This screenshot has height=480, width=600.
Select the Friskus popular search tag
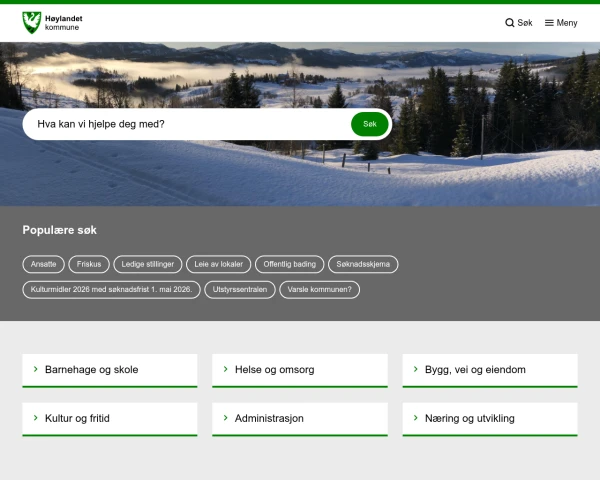tap(89, 264)
